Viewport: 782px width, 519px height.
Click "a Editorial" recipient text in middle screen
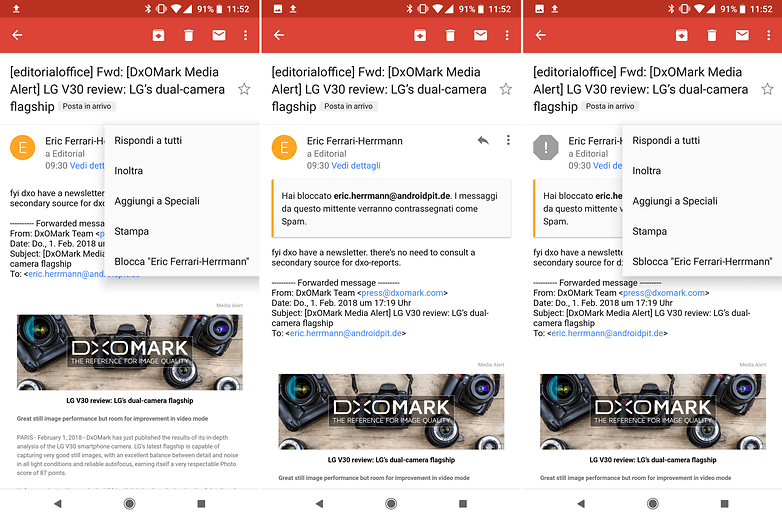click(x=326, y=154)
